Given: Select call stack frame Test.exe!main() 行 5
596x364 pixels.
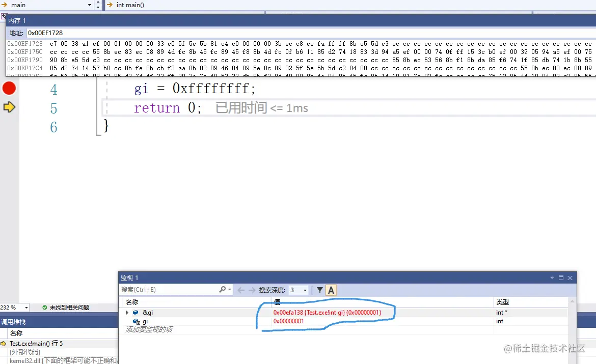Looking at the screenshot, I should coord(36,344).
